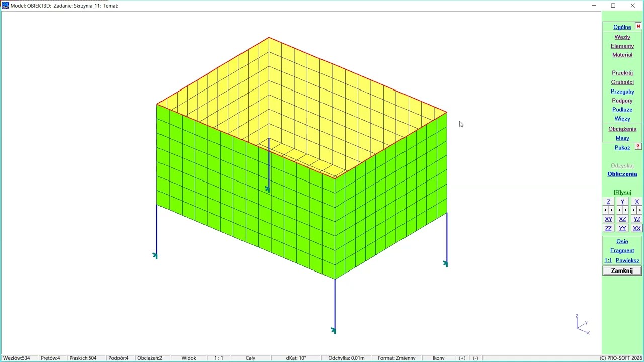Open the Grubości panel
Image resolution: width=644 pixels, height=362 pixels.
coord(622,82)
